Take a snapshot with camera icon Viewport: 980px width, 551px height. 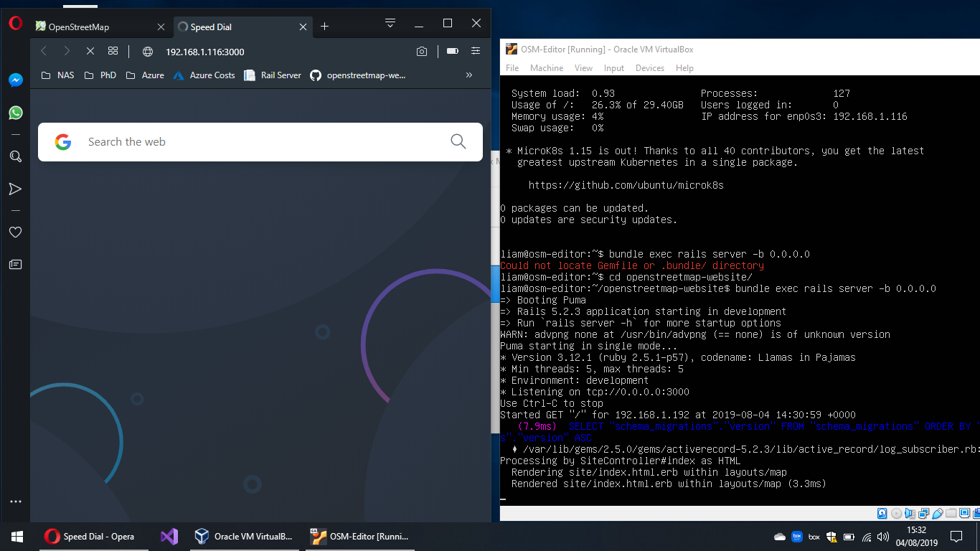tap(422, 52)
